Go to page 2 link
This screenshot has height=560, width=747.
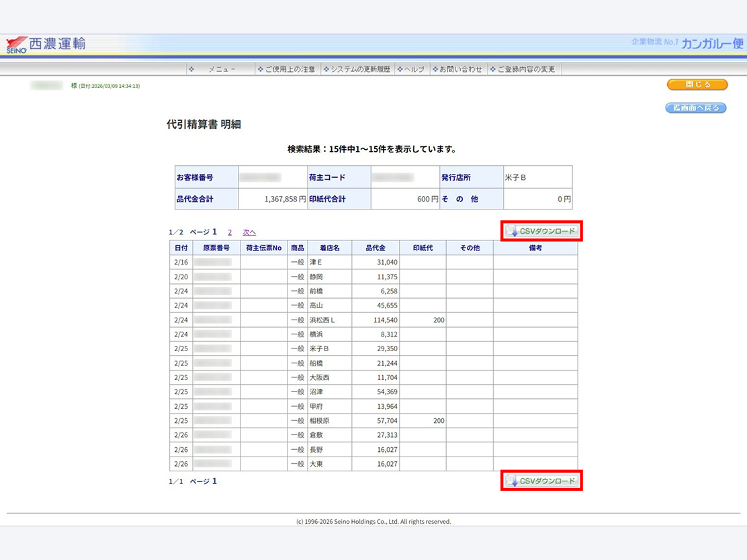[x=230, y=232]
